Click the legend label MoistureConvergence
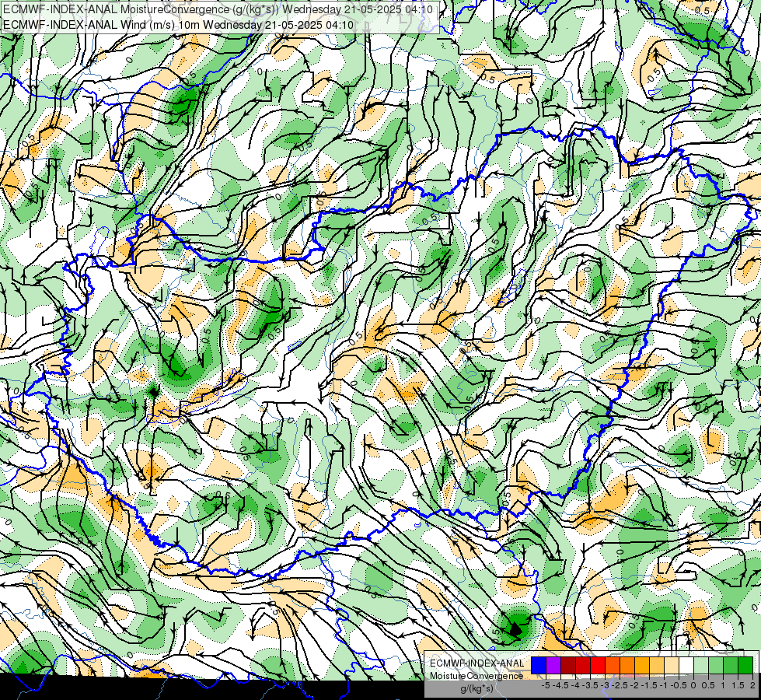The height and width of the screenshot is (700, 761). (476, 676)
